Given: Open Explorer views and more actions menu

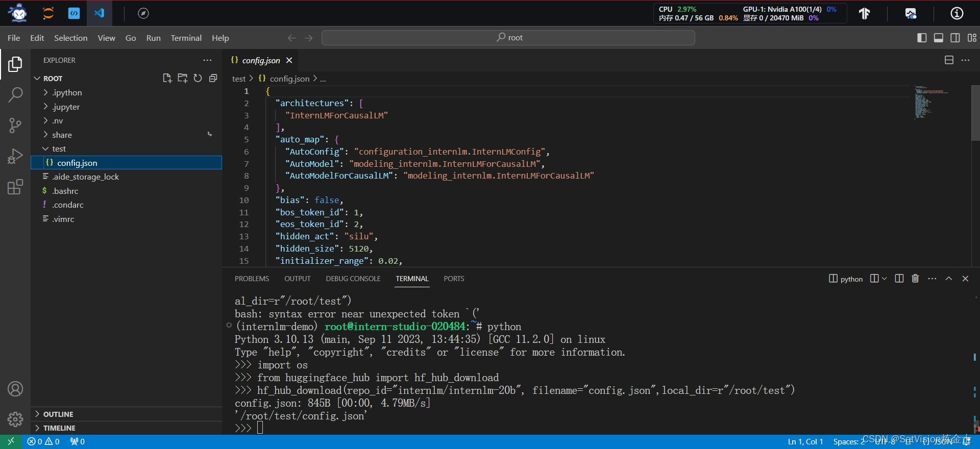Looking at the screenshot, I should point(207,60).
